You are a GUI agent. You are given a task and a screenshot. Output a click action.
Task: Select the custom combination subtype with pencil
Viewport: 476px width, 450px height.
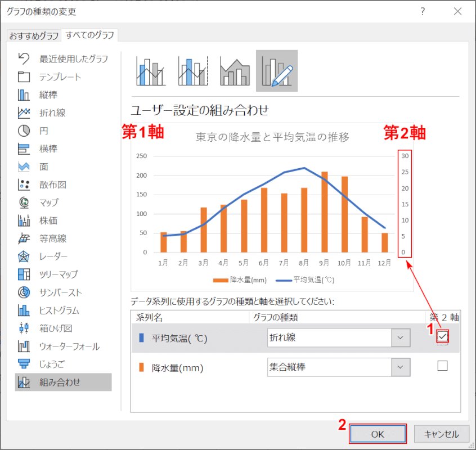(277, 71)
